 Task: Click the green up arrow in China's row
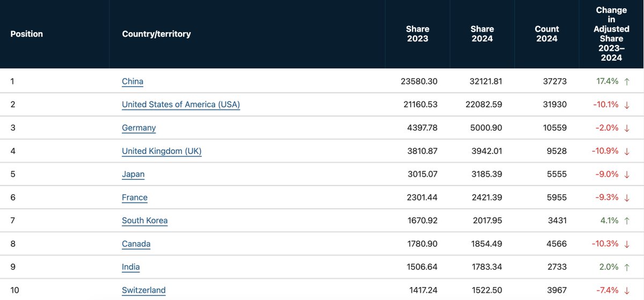pyautogui.click(x=626, y=82)
